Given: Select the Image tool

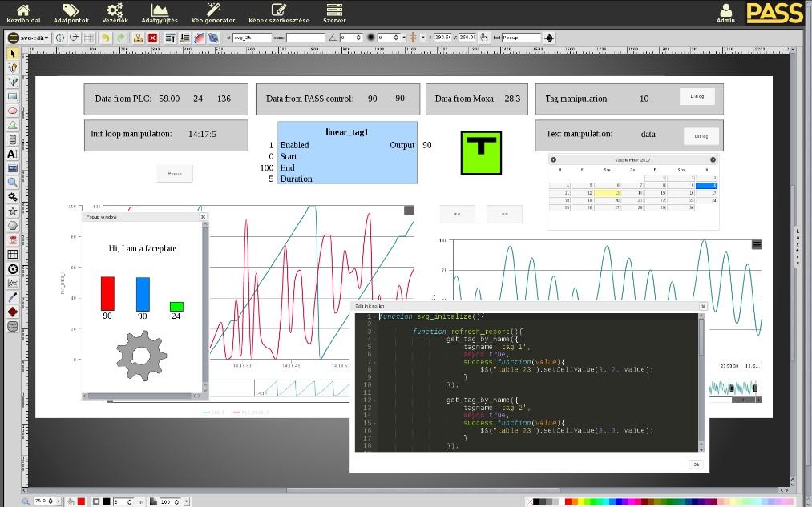Looking at the screenshot, I should (x=13, y=169).
